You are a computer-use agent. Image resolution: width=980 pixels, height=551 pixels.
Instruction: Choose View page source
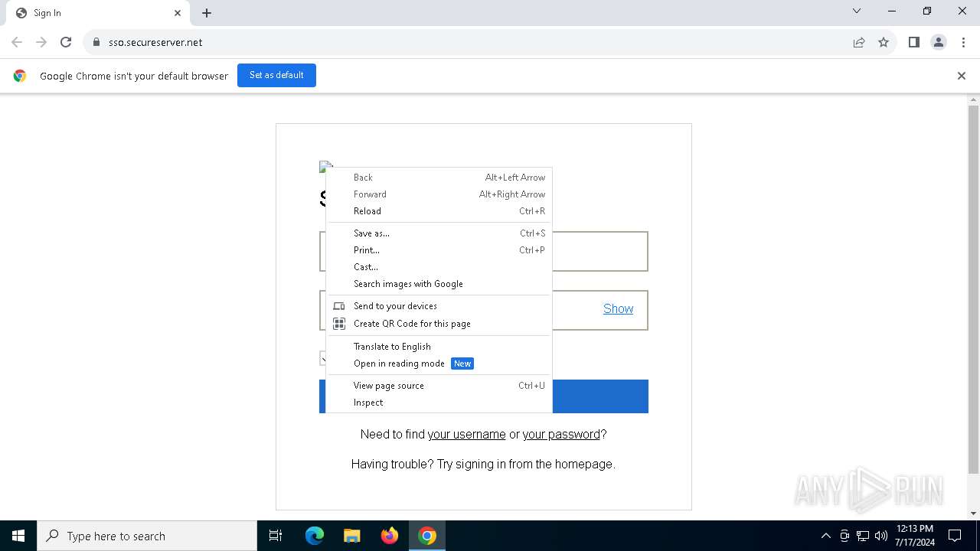(439, 386)
